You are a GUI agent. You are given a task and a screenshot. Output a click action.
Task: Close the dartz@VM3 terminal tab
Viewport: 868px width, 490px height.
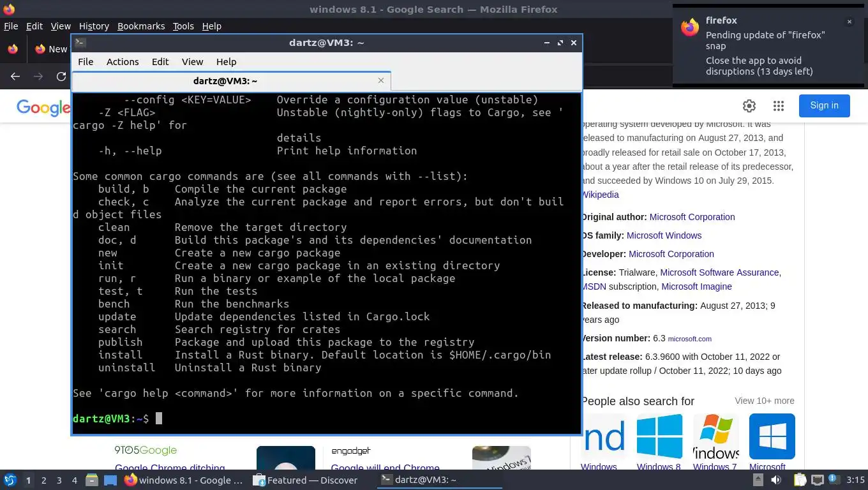click(x=381, y=80)
